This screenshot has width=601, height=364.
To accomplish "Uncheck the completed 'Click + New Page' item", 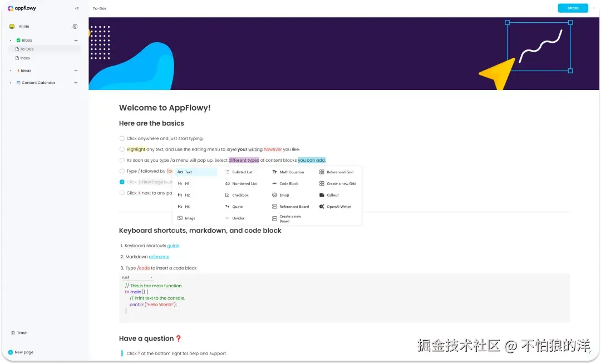I will [122, 182].
